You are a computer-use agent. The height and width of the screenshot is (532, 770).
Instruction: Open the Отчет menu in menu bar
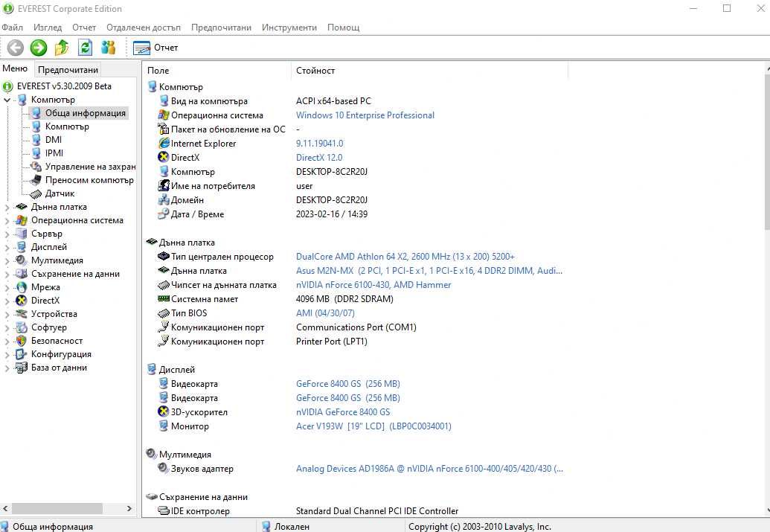[84, 28]
